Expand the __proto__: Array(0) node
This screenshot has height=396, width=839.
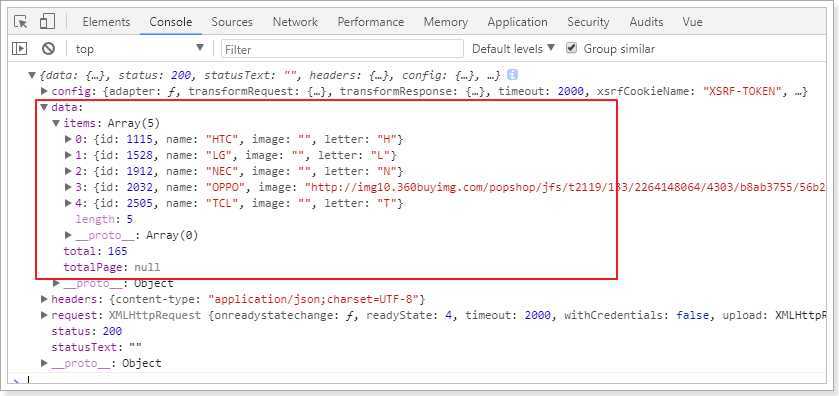point(68,235)
